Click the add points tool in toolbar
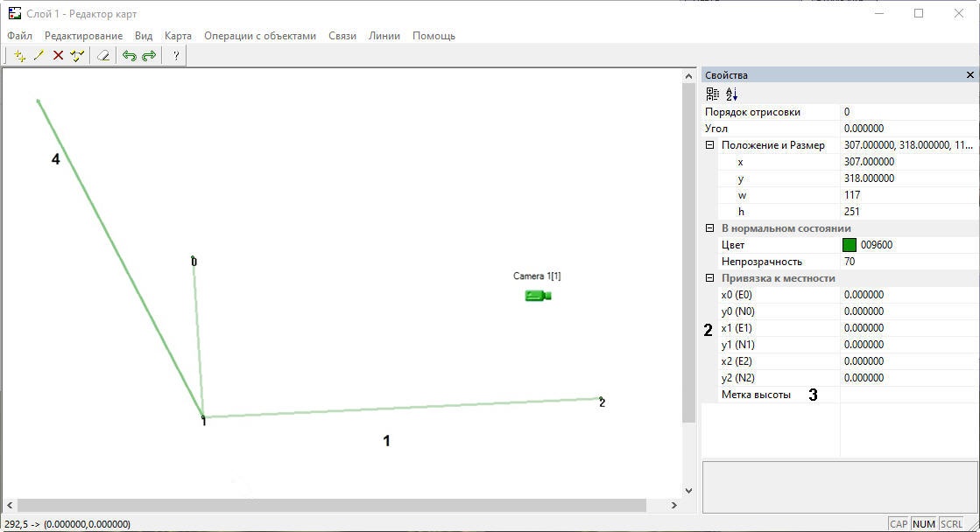The image size is (980, 532). (19, 56)
